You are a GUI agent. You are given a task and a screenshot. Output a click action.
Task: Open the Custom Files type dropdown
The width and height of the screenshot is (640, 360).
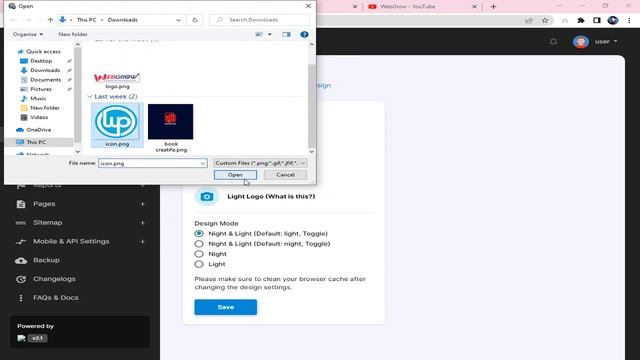[260, 163]
